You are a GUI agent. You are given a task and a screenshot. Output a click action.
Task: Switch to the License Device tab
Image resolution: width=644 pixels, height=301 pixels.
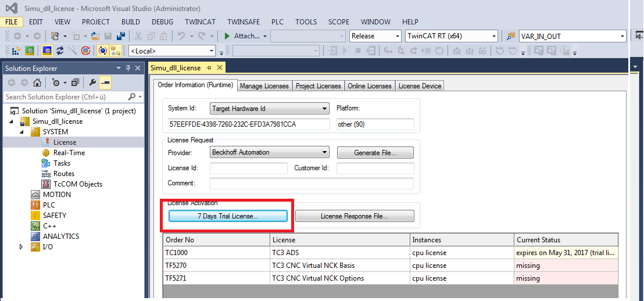coord(420,86)
